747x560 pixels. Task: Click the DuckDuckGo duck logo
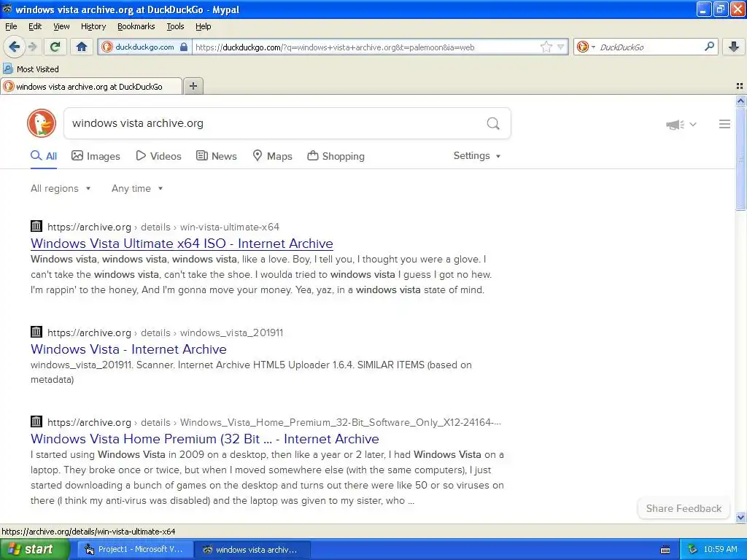(x=42, y=123)
